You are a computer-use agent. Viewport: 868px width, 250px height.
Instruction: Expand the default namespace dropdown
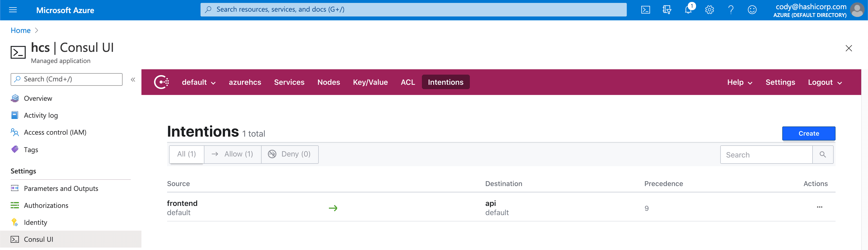pyautogui.click(x=198, y=83)
